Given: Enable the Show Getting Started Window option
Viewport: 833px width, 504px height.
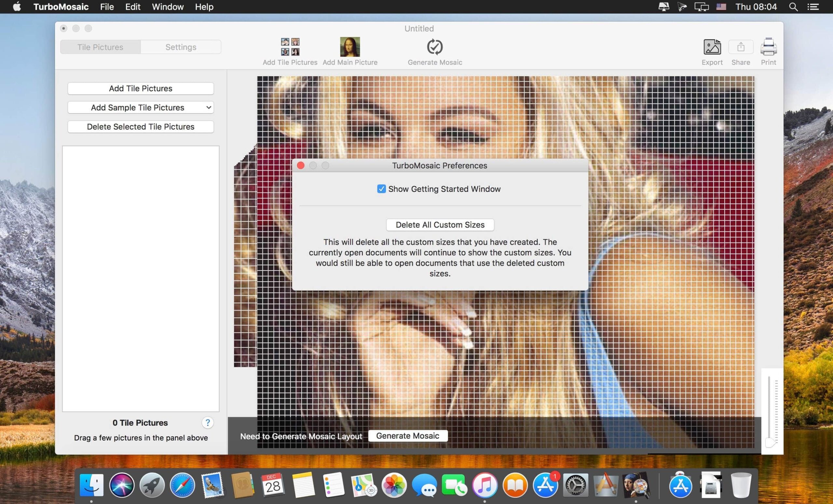Looking at the screenshot, I should tap(381, 188).
